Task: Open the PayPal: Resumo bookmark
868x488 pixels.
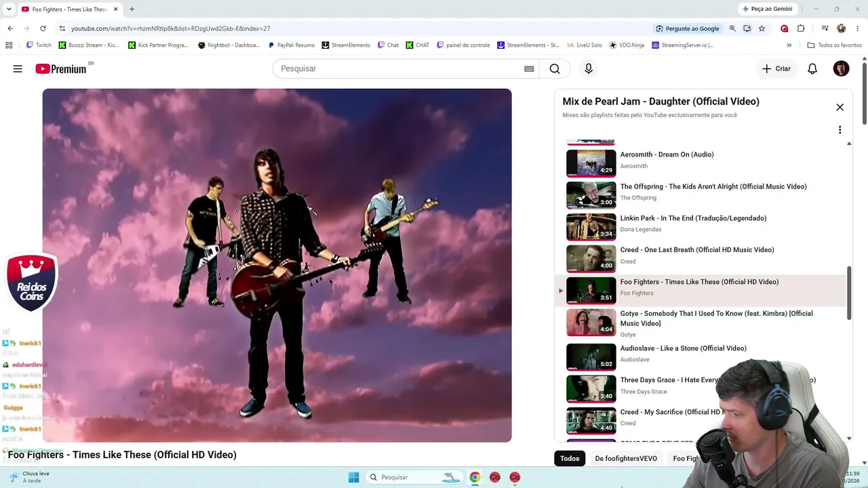Action: [x=291, y=45]
